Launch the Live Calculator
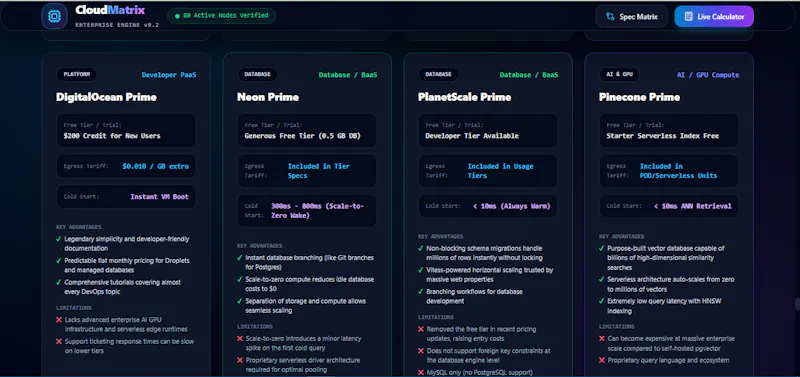 point(714,16)
